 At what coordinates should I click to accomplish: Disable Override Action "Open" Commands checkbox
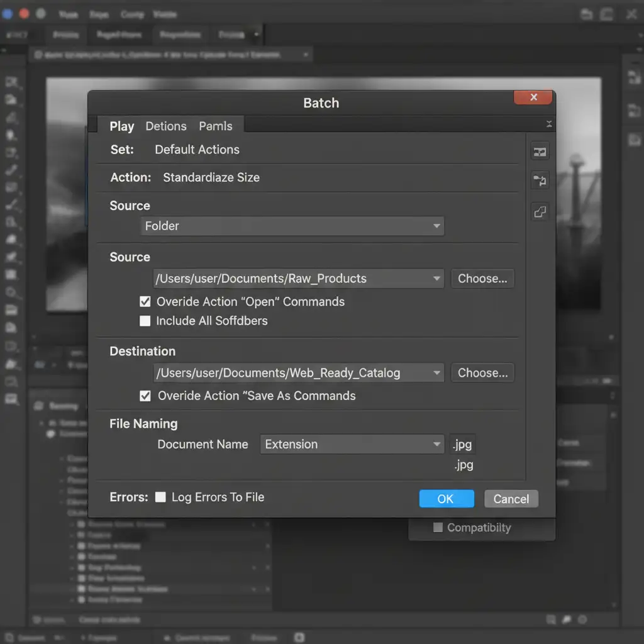145,302
